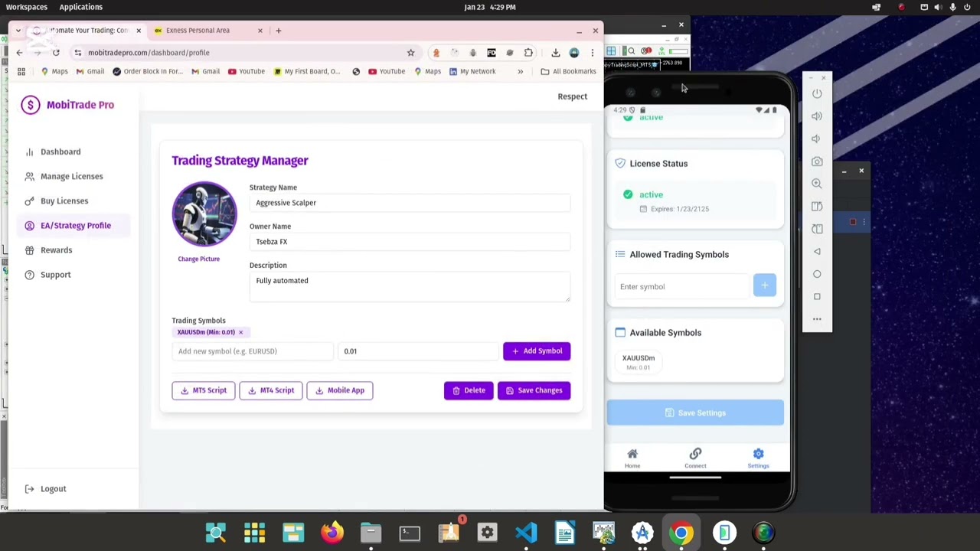Viewport: 980px width, 551px height.
Task: Expand the hidden bookmarks chevron
Action: (x=521, y=71)
